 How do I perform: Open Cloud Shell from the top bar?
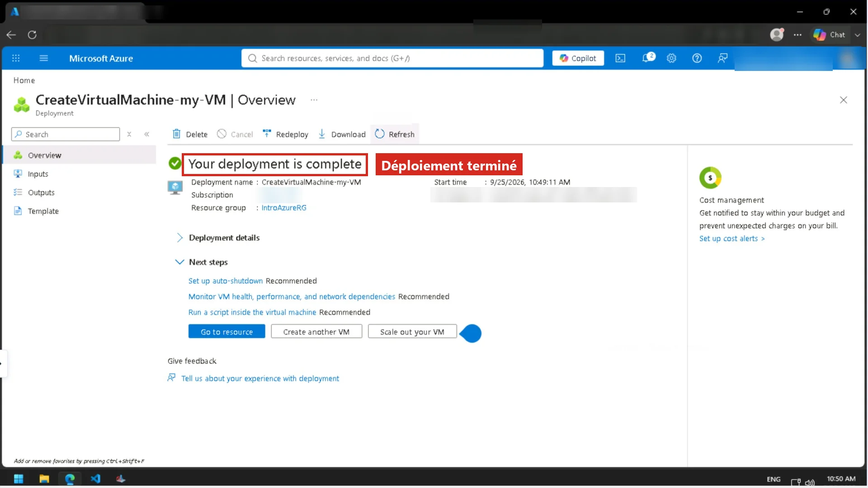tap(620, 58)
